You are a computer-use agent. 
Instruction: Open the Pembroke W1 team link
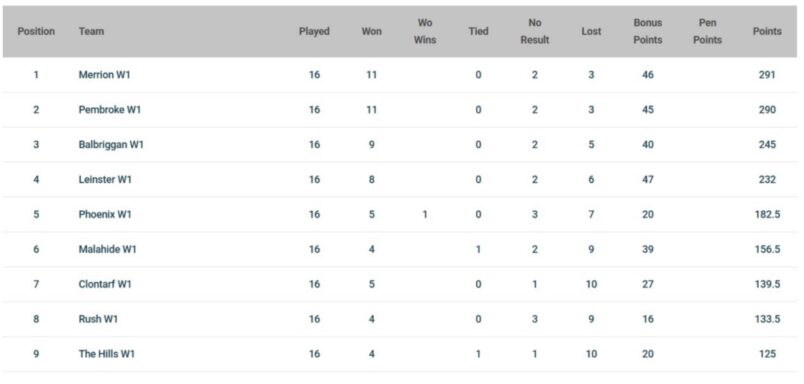pyautogui.click(x=110, y=110)
